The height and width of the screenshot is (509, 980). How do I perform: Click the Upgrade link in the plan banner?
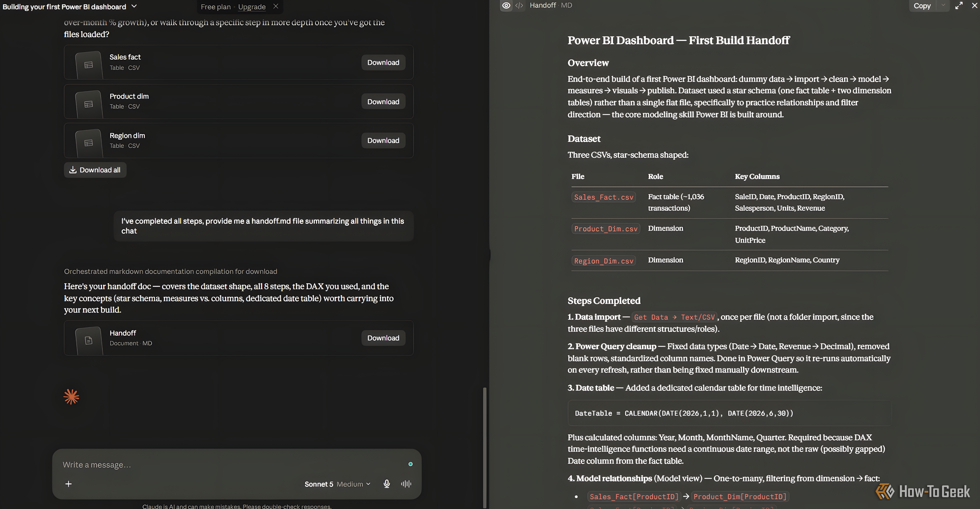point(252,7)
